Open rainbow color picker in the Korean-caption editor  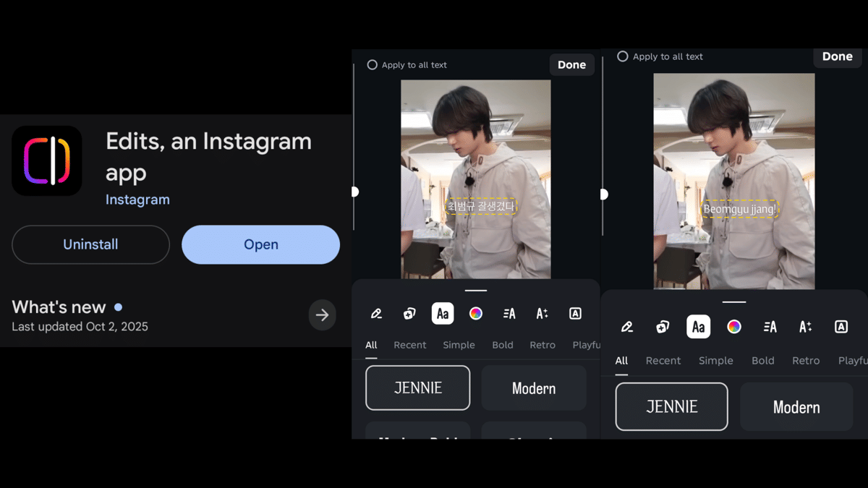pyautogui.click(x=475, y=313)
